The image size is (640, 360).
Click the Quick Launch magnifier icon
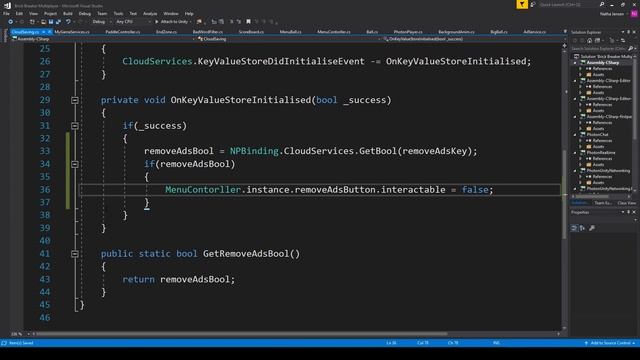pyautogui.click(x=602, y=4)
